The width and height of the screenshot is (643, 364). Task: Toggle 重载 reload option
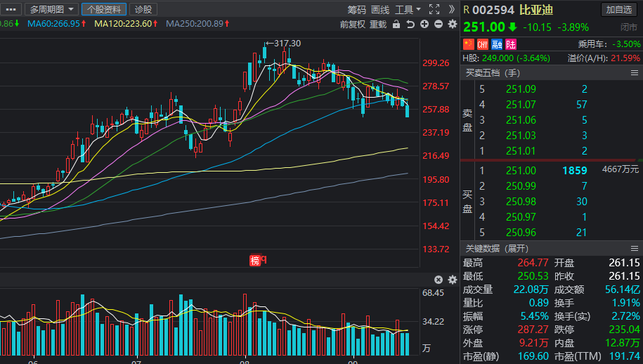(378, 24)
